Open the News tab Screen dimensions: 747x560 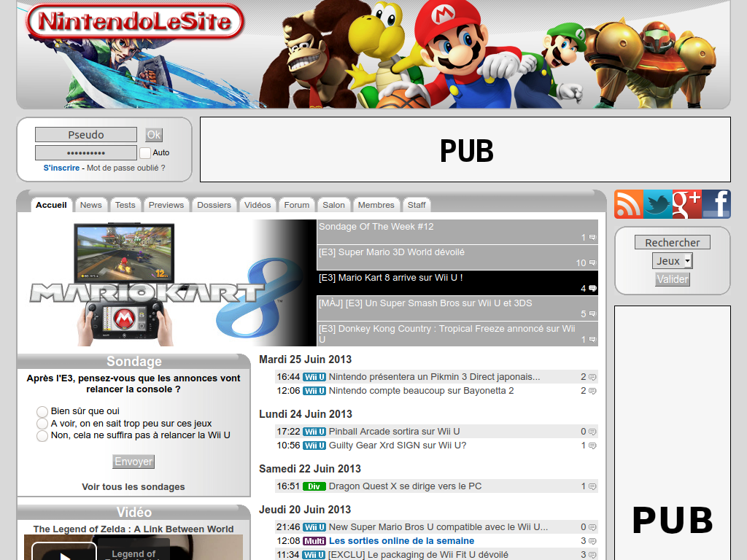(90, 205)
